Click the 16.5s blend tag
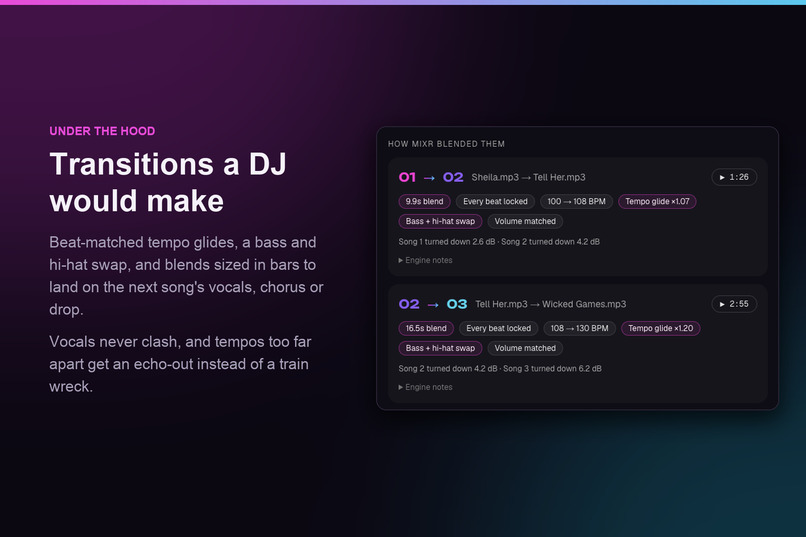 426,328
